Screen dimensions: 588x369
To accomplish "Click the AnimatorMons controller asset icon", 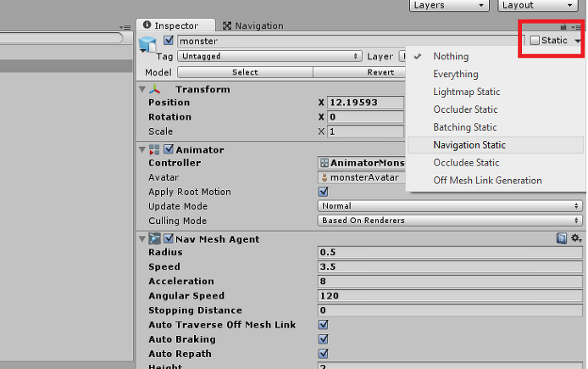I will (x=325, y=163).
